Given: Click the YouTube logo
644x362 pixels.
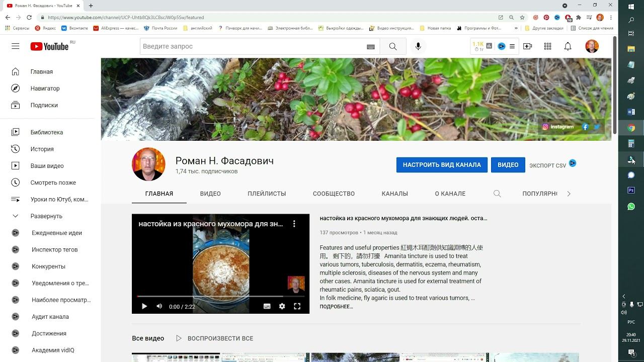Looking at the screenshot, I should [x=49, y=46].
